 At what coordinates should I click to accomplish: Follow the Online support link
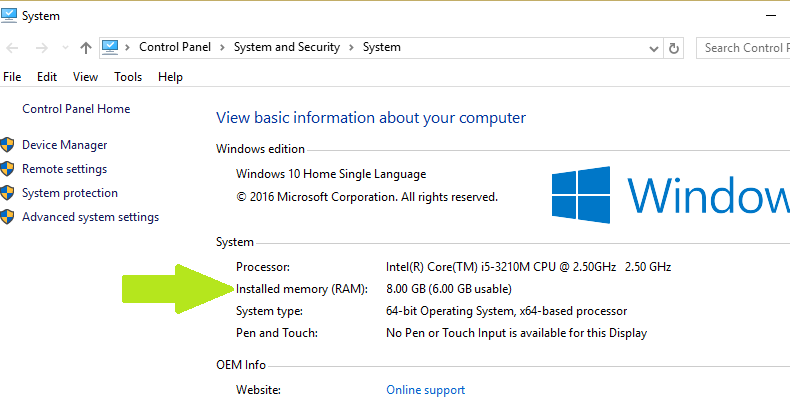click(425, 390)
